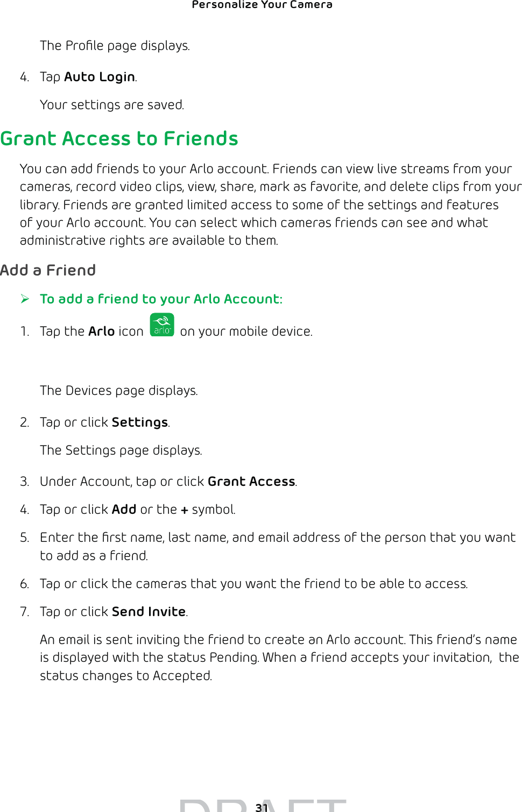Click the bold "Settings" word in step 2
The width and height of the screenshot is (522, 812).
[x=140, y=422]
